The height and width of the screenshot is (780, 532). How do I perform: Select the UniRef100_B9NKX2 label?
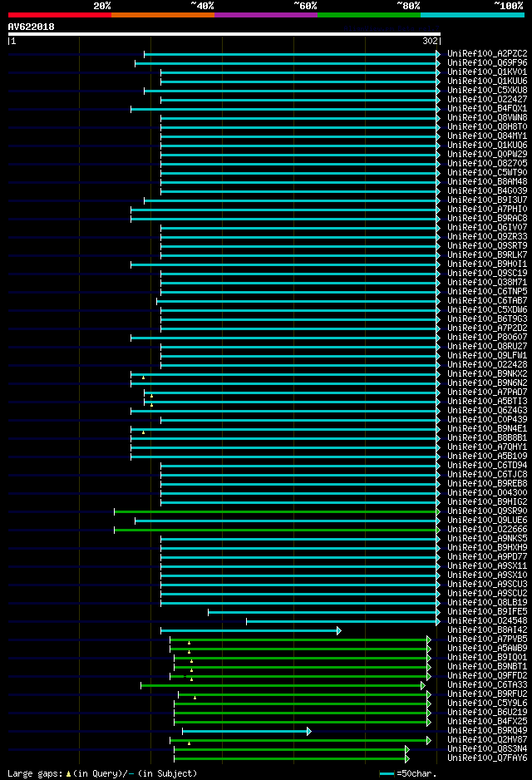pyautogui.click(x=487, y=373)
